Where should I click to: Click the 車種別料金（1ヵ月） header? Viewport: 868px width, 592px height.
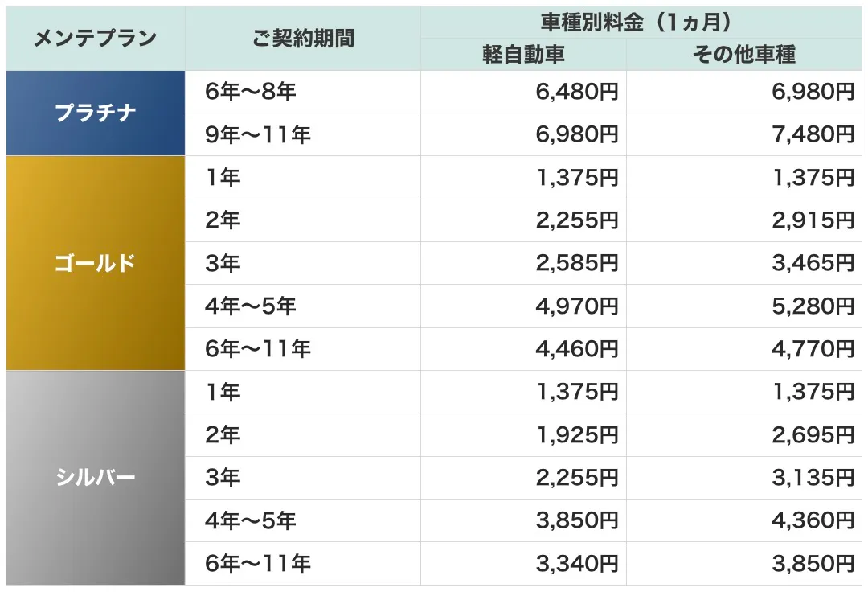pos(641,22)
